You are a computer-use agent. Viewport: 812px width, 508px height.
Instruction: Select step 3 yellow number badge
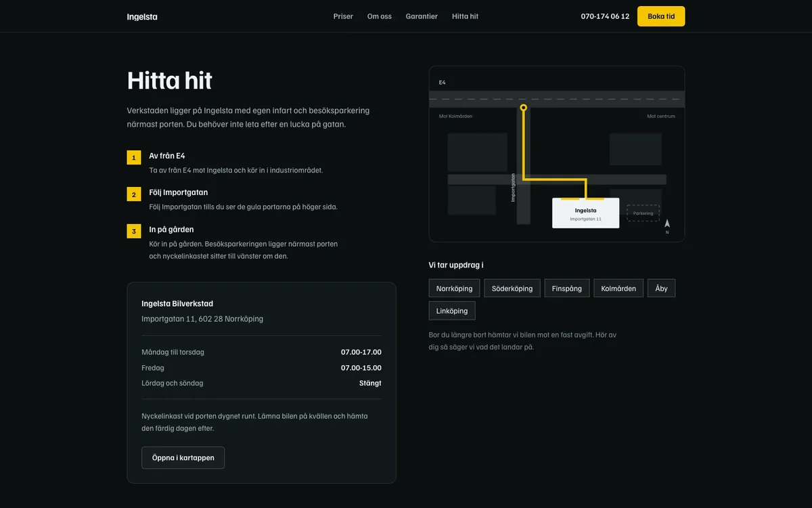click(x=134, y=231)
